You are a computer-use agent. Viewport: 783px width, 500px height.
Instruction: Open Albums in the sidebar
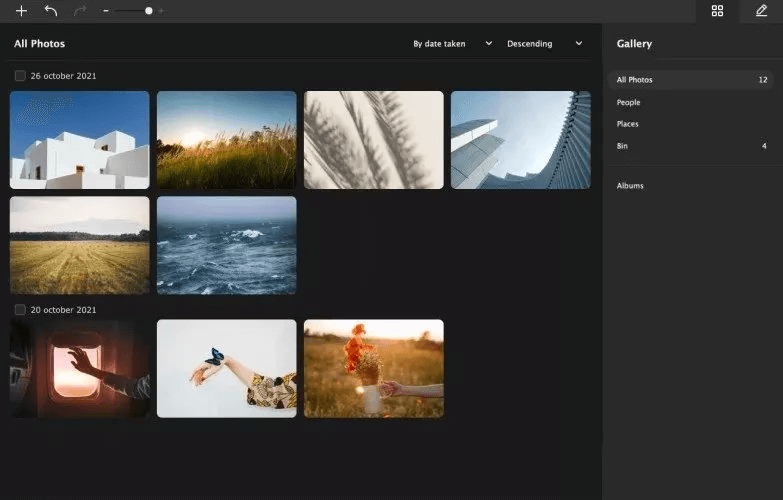tap(630, 186)
